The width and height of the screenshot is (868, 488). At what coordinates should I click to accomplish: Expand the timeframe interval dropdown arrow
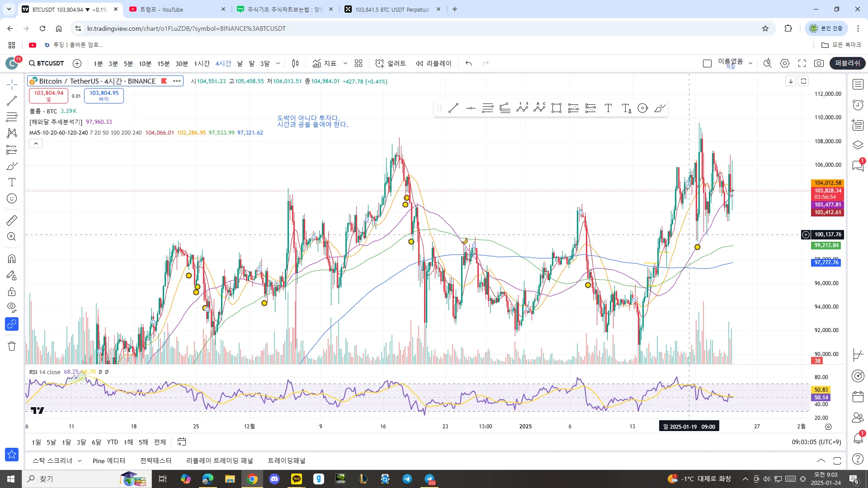pos(278,63)
